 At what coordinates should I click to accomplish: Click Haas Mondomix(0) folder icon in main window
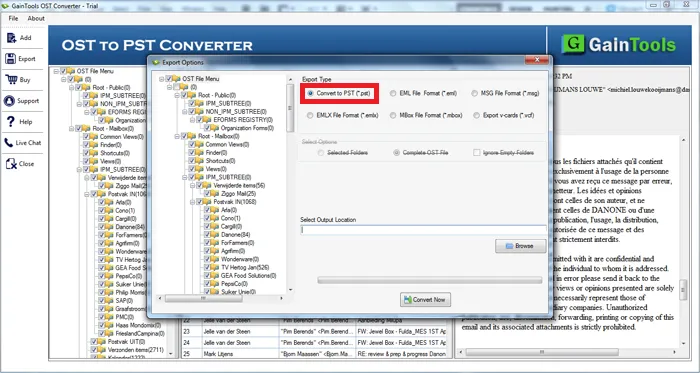(109, 325)
